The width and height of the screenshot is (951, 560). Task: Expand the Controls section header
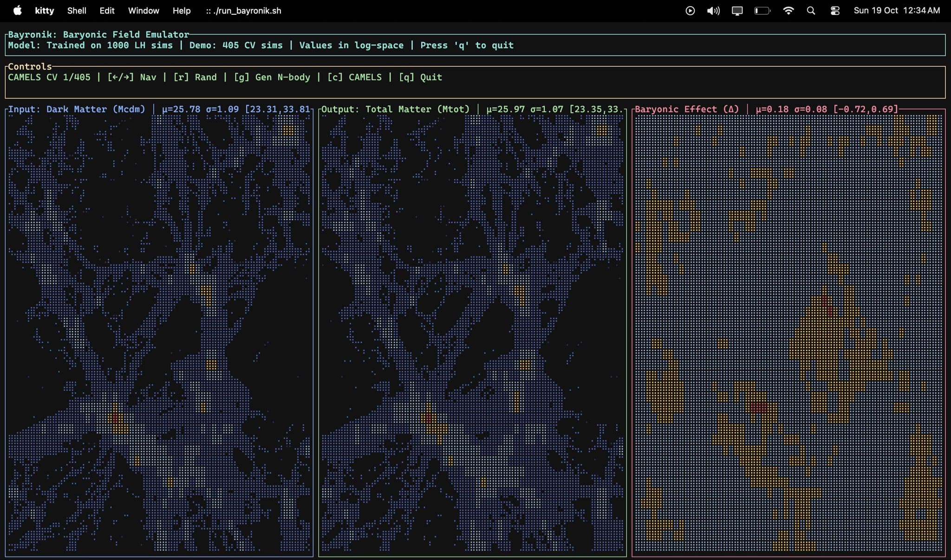[29, 66]
